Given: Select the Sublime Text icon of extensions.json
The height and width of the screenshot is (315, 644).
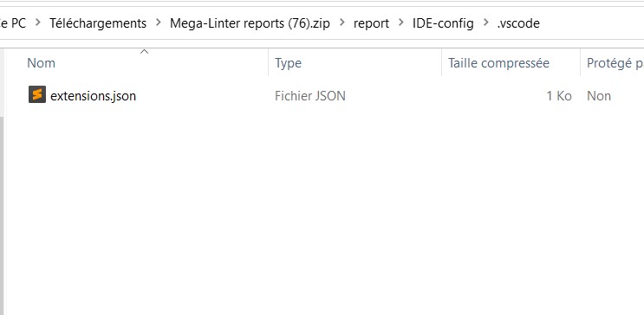Looking at the screenshot, I should point(37,94).
